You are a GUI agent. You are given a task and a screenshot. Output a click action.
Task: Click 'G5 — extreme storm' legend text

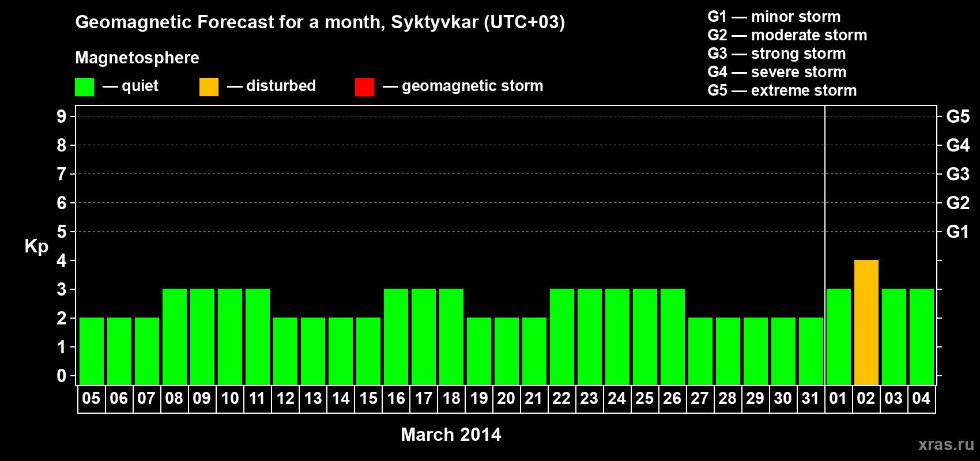point(782,90)
